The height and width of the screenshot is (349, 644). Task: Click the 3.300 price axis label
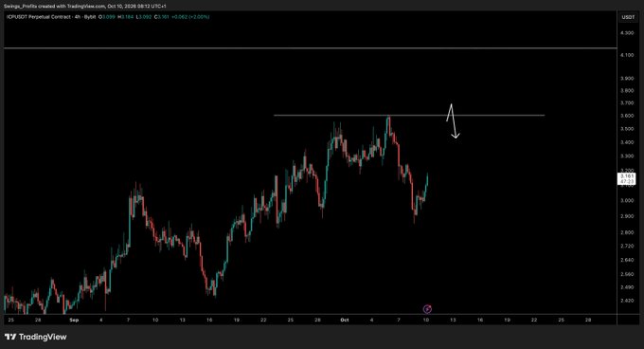click(x=627, y=156)
